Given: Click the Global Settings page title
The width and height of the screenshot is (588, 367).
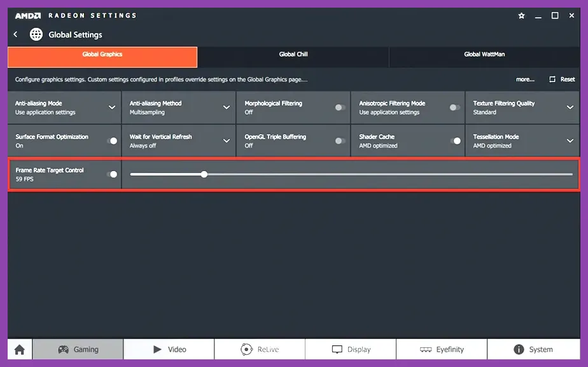Looking at the screenshot, I should (75, 34).
